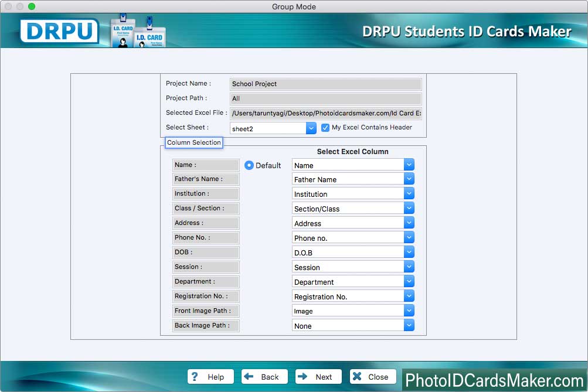Toggle My Excel Contains Header checkbox
588x392 pixels.
tap(325, 128)
